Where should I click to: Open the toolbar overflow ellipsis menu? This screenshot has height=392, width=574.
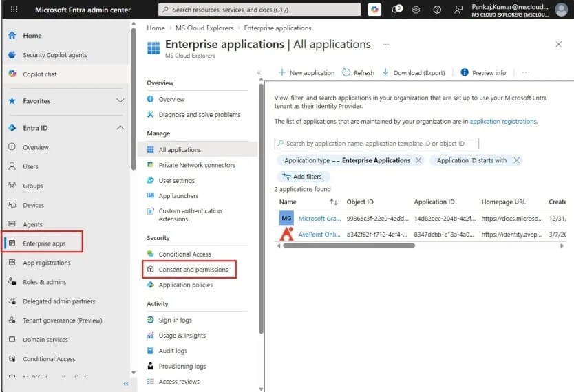(526, 72)
